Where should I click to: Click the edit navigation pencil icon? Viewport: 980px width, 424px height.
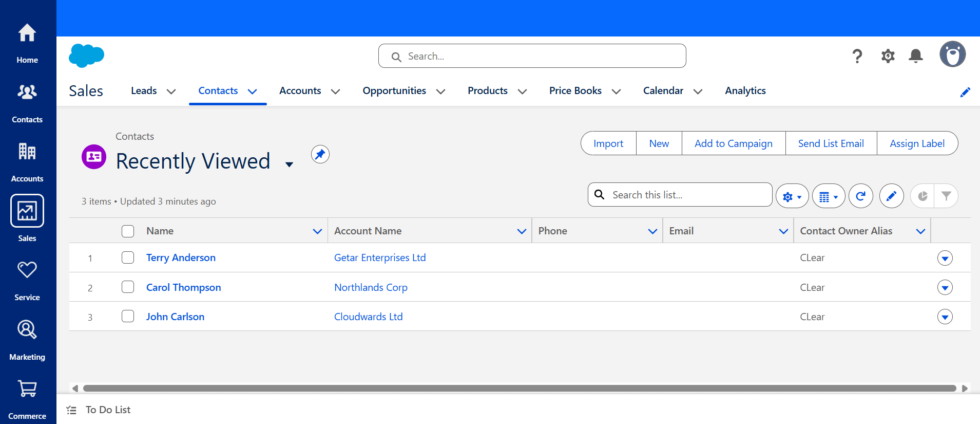point(965,92)
